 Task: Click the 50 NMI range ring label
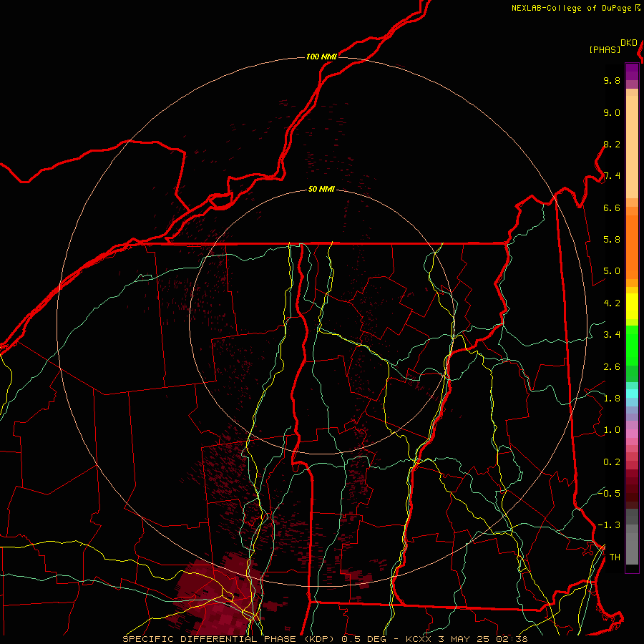click(x=321, y=190)
